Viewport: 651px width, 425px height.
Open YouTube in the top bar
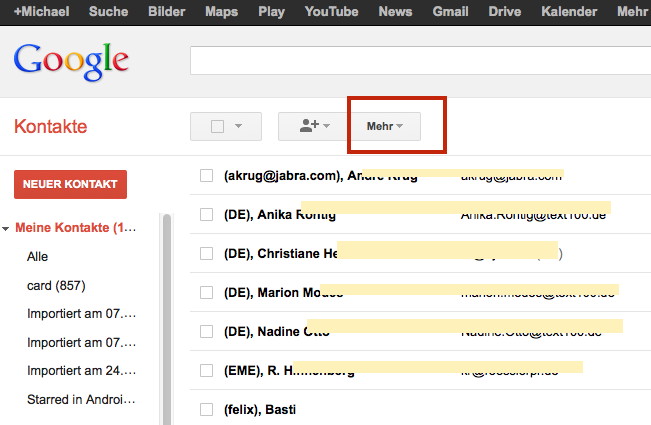(x=331, y=11)
